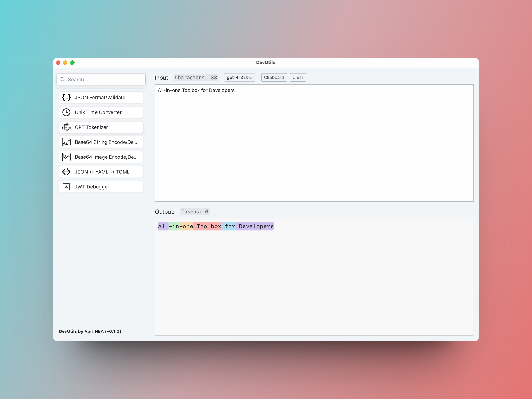Click the JSON Format/Validate braces icon
The image size is (532, 399).
(66, 97)
